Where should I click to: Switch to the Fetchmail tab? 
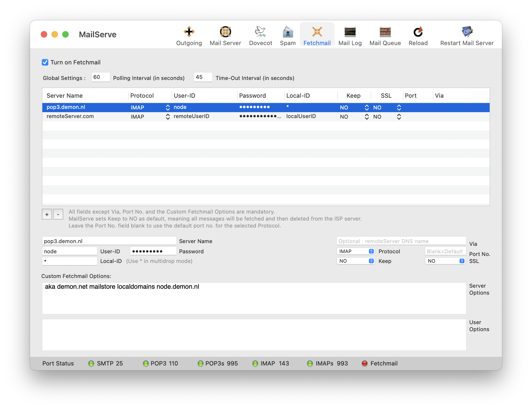click(x=317, y=35)
